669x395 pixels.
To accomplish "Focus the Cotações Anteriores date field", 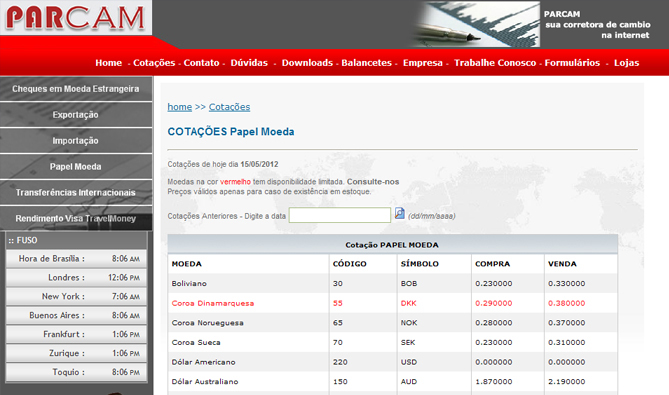I will click(340, 215).
